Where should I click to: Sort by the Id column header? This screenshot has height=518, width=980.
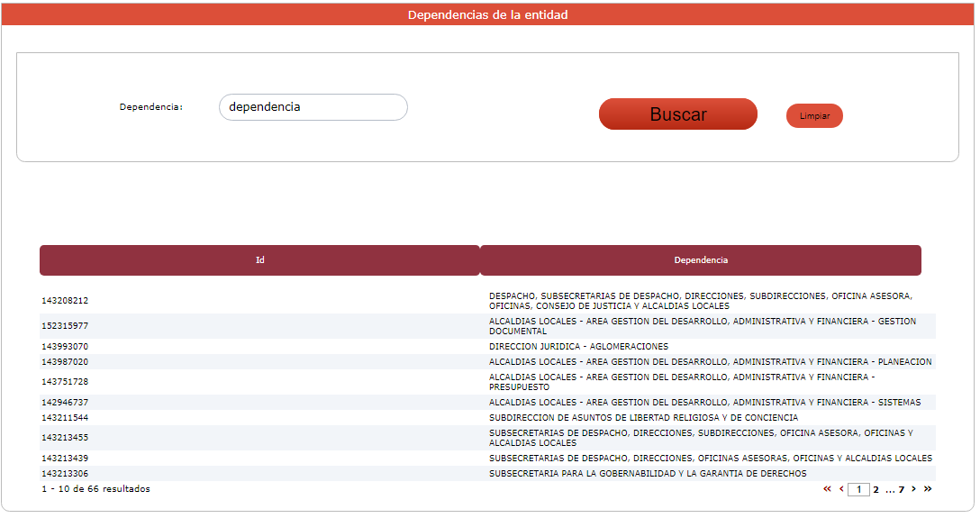259,260
